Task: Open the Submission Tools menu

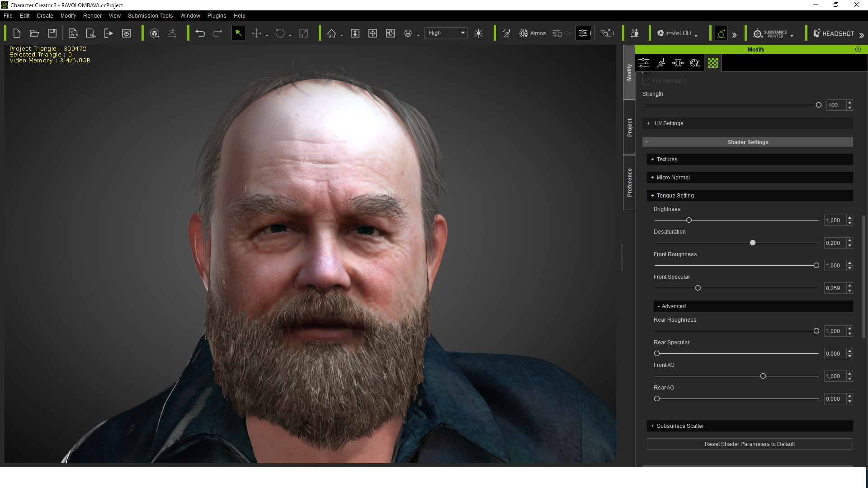Action: point(150,15)
